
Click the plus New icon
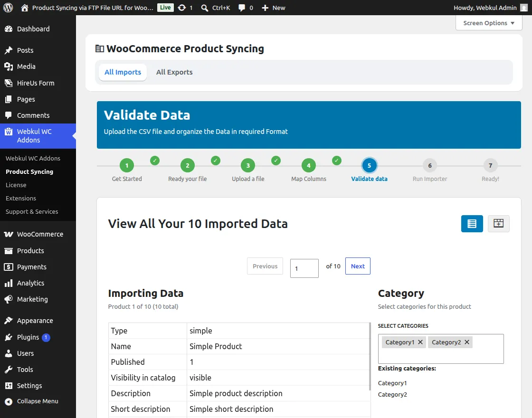tap(265, 8)
